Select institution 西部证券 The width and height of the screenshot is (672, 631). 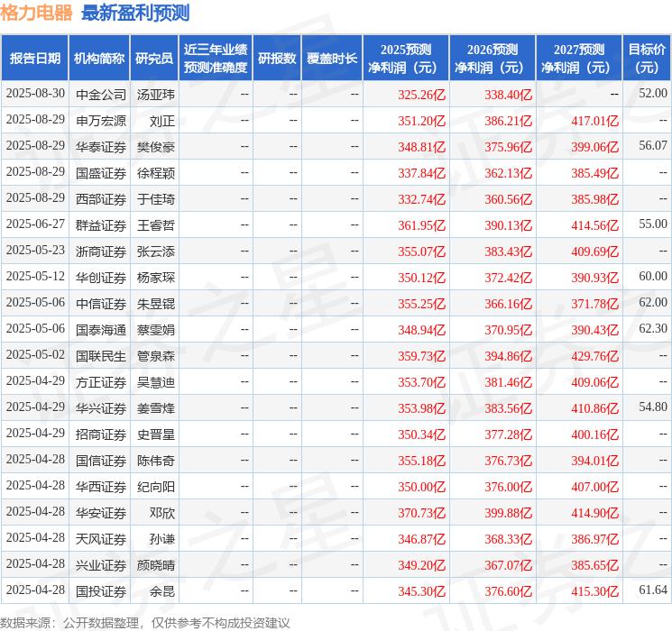(101, 199)
